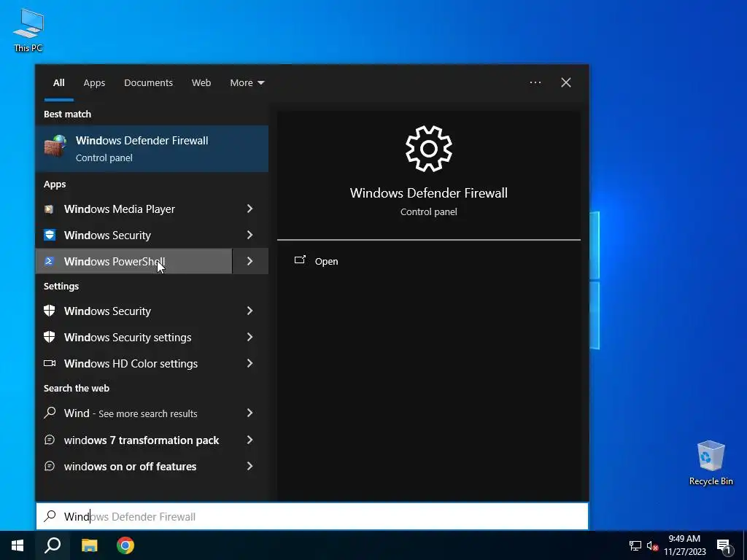The height and width of the screenshot is (560, 747).
Task: Open Windows HD Color settings result
Action: coord(134,363)
